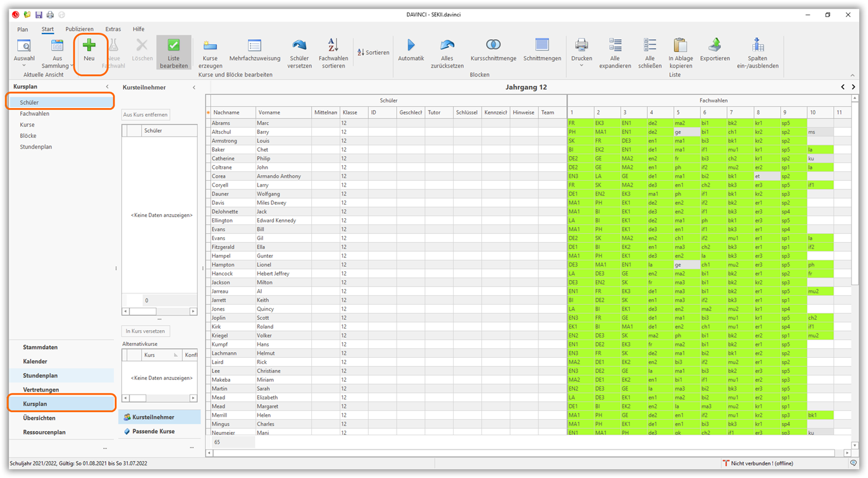Select Fachwahlen in Kursplan list
The height and width of the screenshot is (478, 868).
coord(34,114)
